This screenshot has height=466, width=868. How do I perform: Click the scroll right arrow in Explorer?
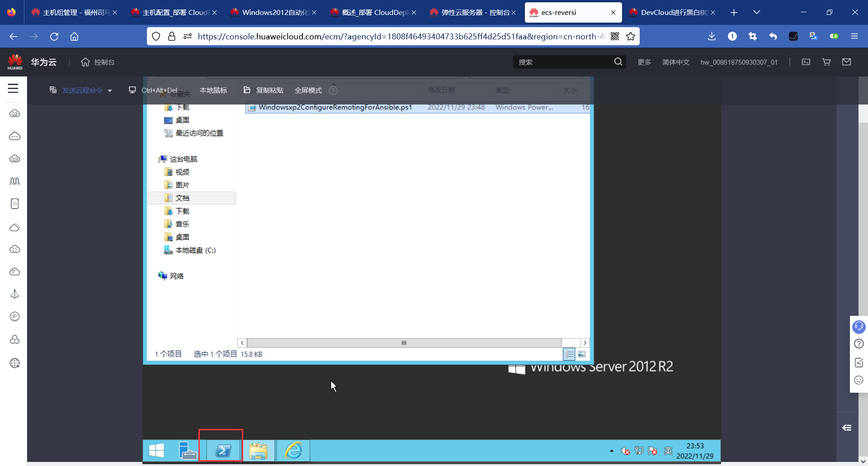[x=585, y=343]
